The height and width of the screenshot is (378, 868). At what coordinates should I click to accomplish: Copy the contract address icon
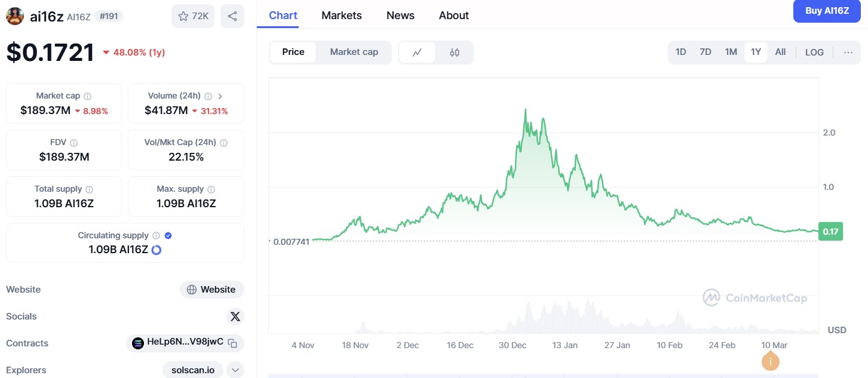coord(233,343)
